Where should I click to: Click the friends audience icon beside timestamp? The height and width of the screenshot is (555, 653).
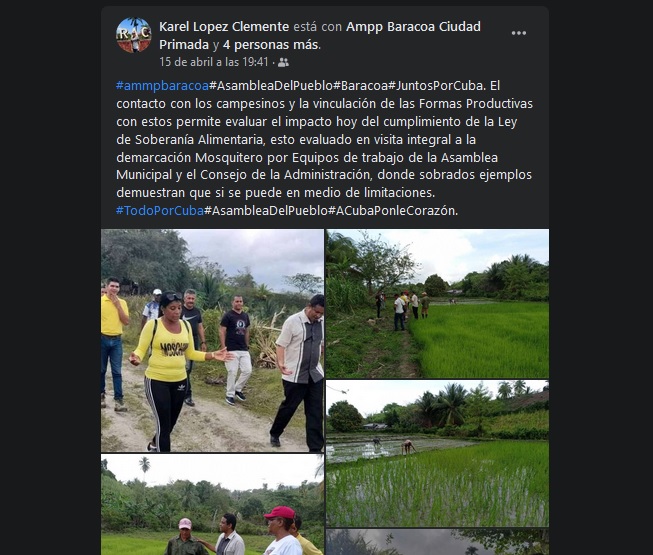click(x=283, y=62)
